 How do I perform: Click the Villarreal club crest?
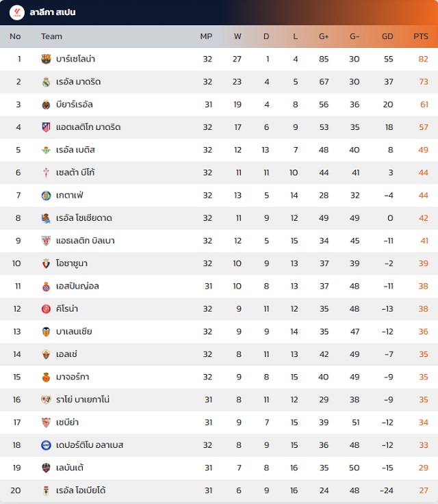[x=46, y=105]
